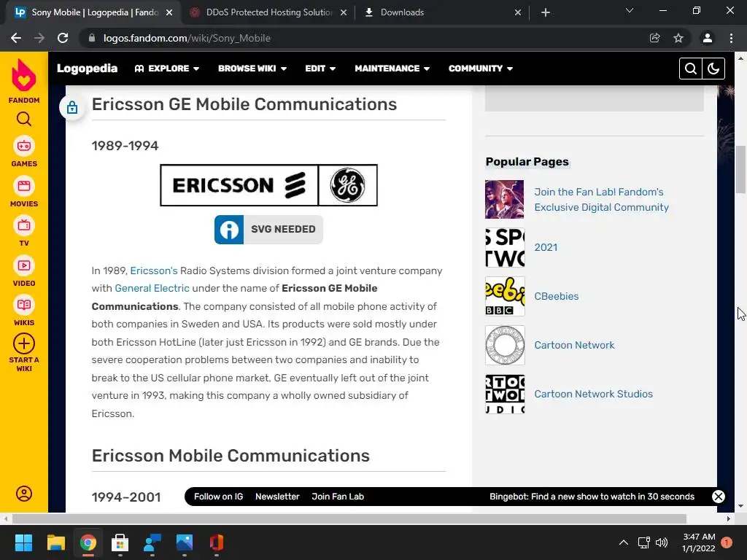Open Microsoft Store from taskbar
The width and height of the screenshot is (747, 560).
(x=120, y=542)
